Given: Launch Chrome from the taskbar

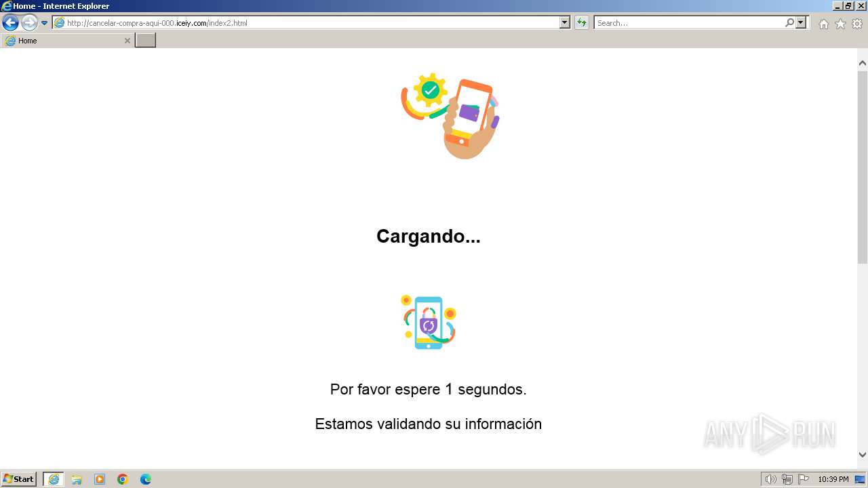Looking at the screenshot, I should [123, 479].
